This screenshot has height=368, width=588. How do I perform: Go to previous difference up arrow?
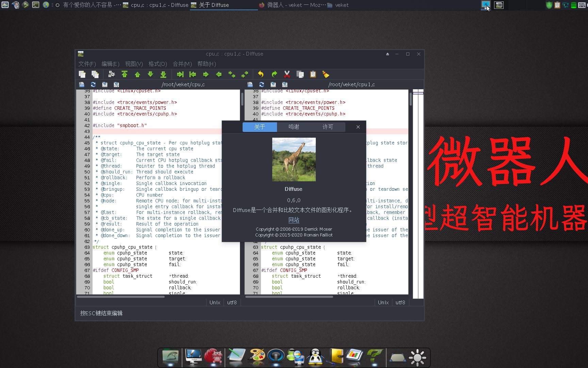click(137, 74)
